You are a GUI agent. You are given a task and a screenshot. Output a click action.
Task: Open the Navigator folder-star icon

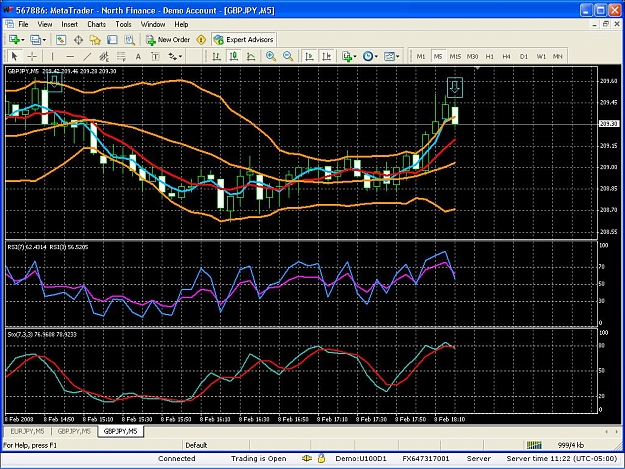[95, 39]
